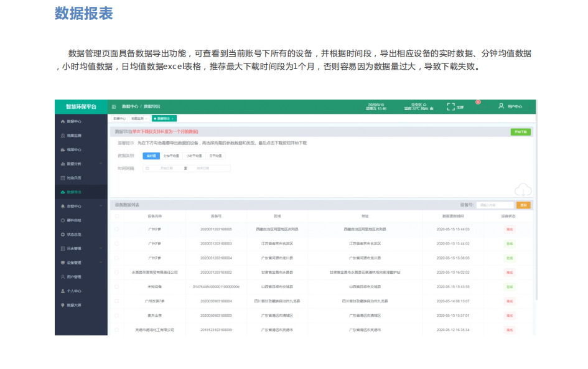This screenshot has height=369, width=588.
Task: Click the 日志管理 document icon
Action: 63,249
